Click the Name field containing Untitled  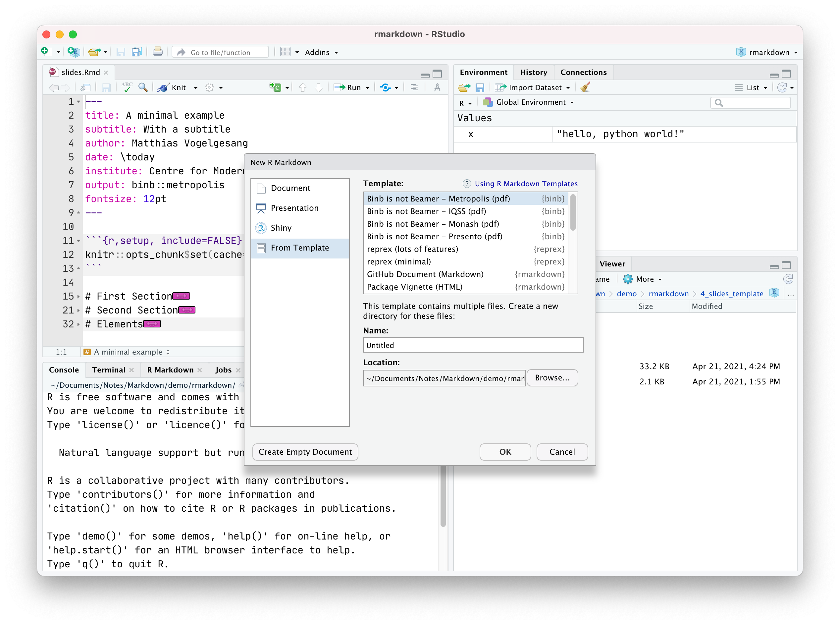coord(473,345)
